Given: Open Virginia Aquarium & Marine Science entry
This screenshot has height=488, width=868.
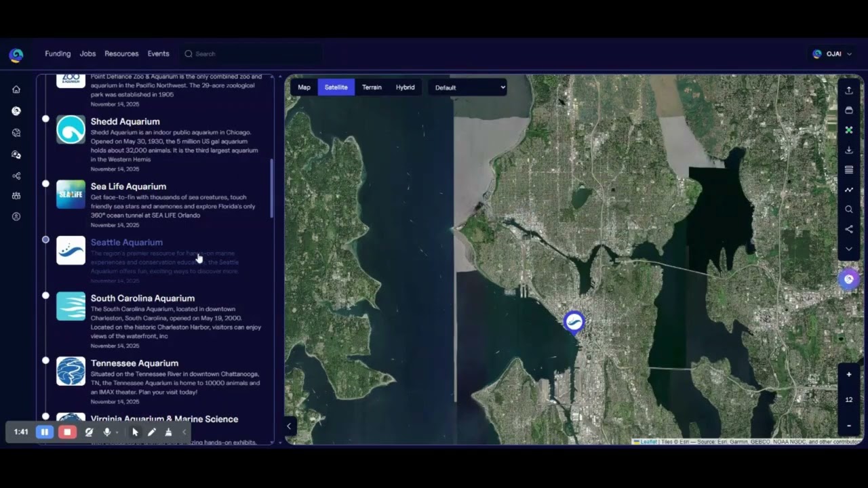Looking at the screenshot, I should pos(164,419).
